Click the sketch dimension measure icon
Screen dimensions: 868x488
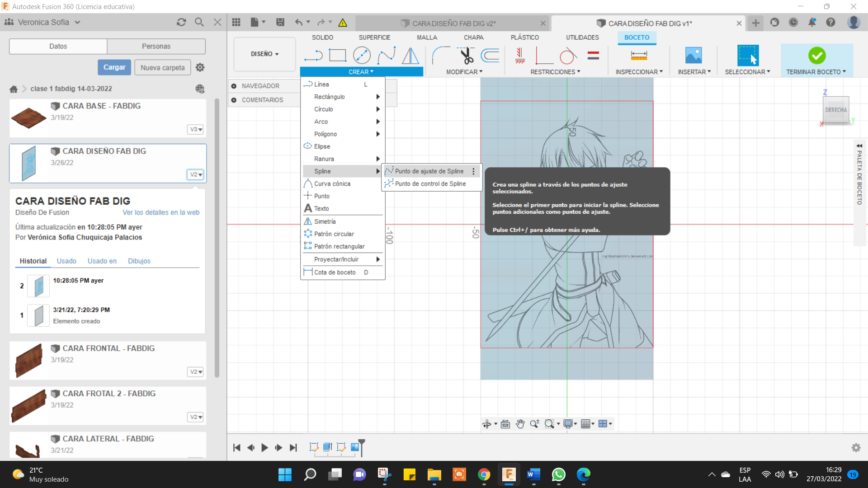coord(638,56)
